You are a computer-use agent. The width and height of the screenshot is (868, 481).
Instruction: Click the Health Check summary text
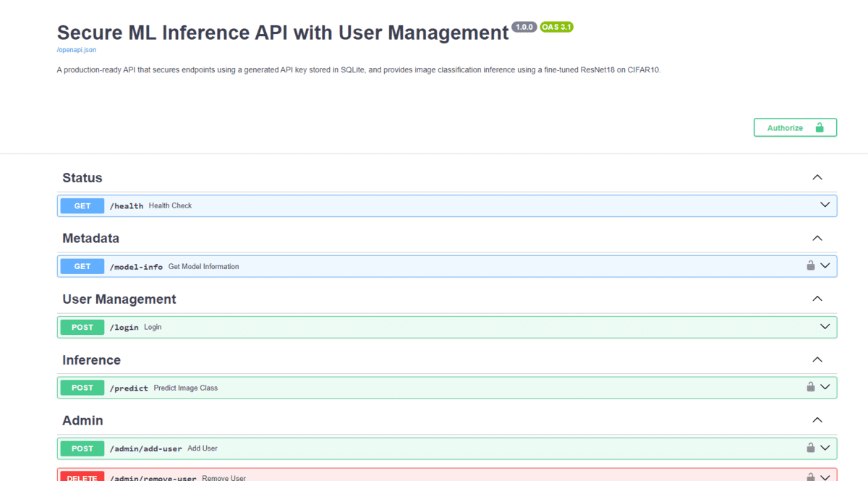click(x=170, y=205)
